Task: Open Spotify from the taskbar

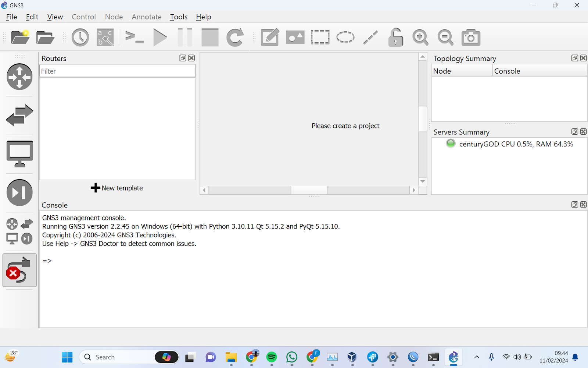Action: pyautogui.click(x=272, y=357)
